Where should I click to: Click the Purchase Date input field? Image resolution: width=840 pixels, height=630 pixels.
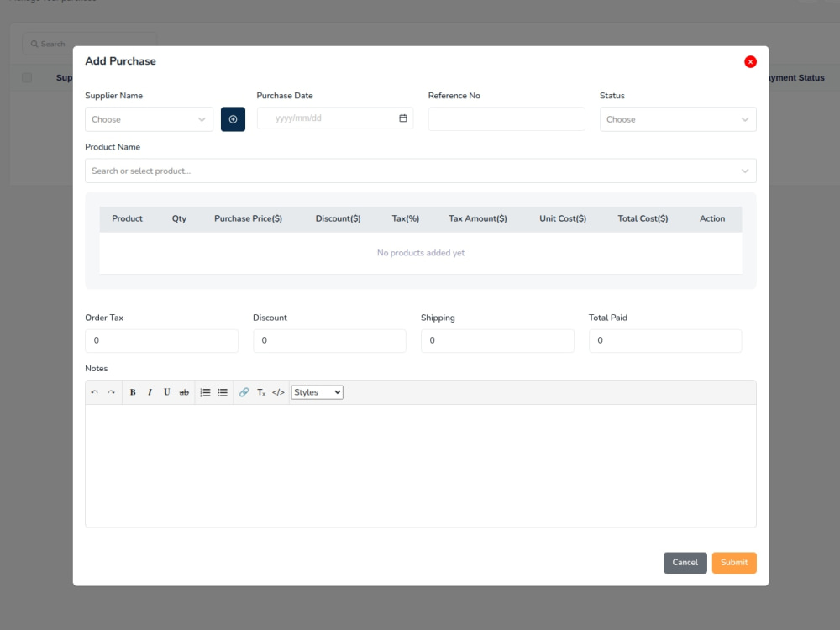335,118
